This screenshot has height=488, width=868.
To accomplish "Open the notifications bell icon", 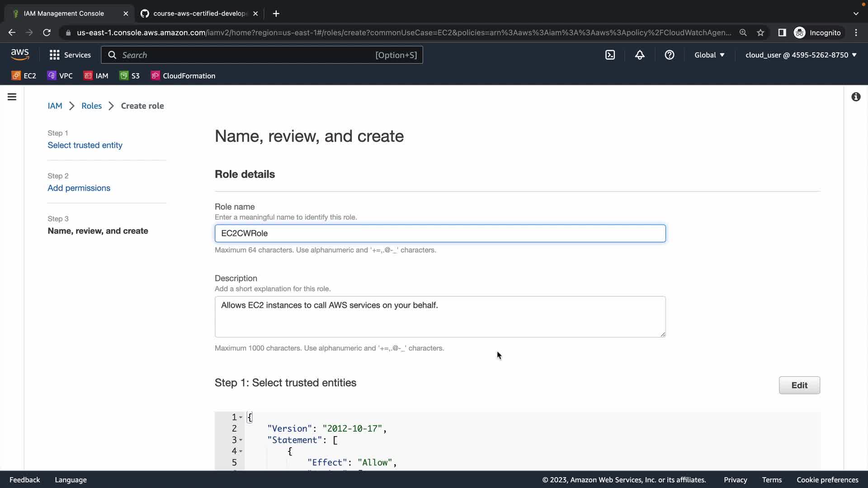I will tap(640, 55).
